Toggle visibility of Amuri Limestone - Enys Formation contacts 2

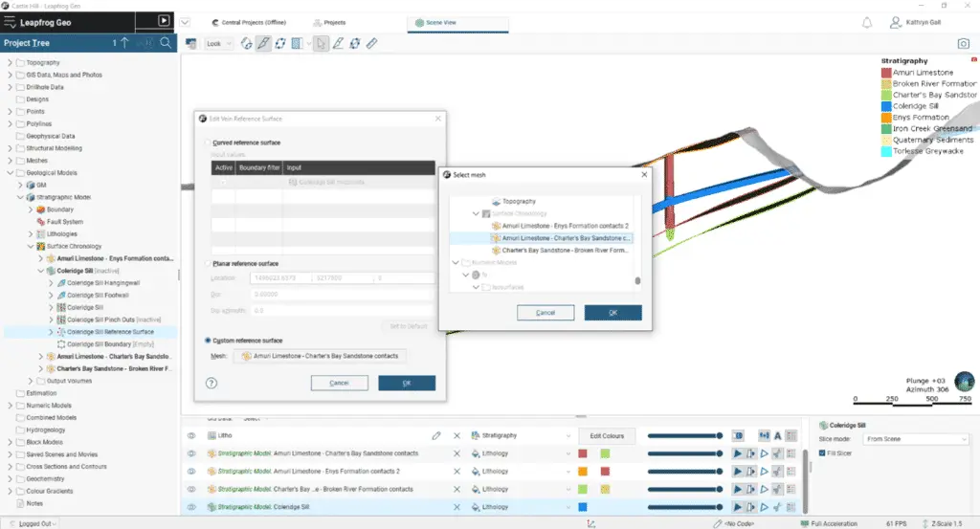click(191, 472)
